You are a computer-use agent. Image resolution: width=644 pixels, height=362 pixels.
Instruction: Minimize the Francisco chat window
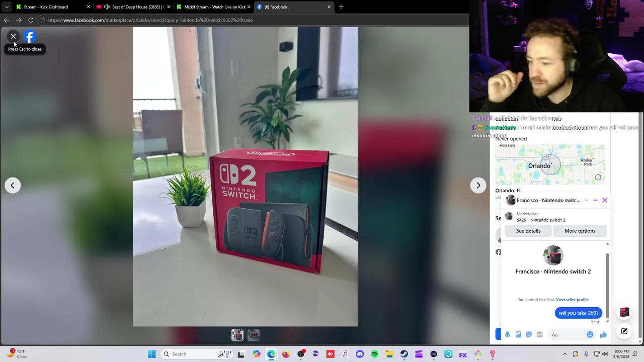click(595, 200)
